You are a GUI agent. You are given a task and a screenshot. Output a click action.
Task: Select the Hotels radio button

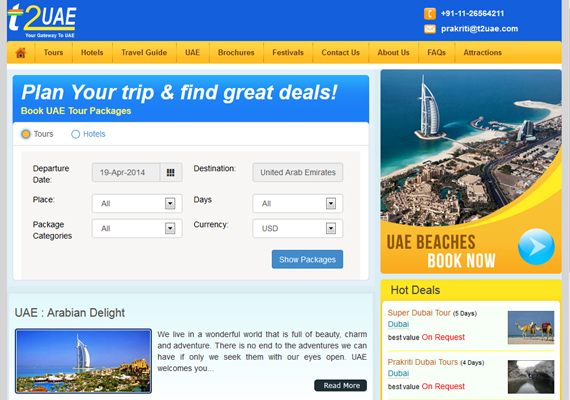[x=76, y=134]
